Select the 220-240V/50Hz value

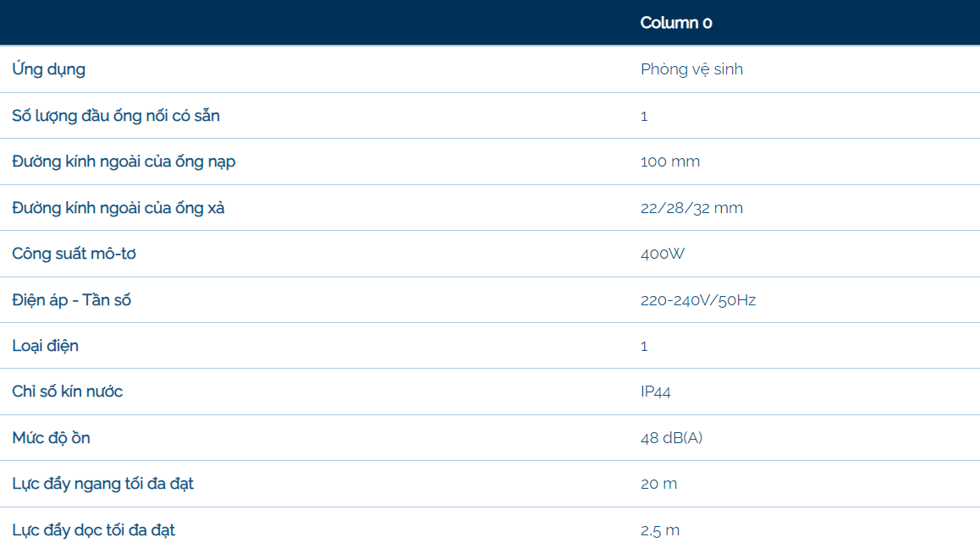coord(698,300)
